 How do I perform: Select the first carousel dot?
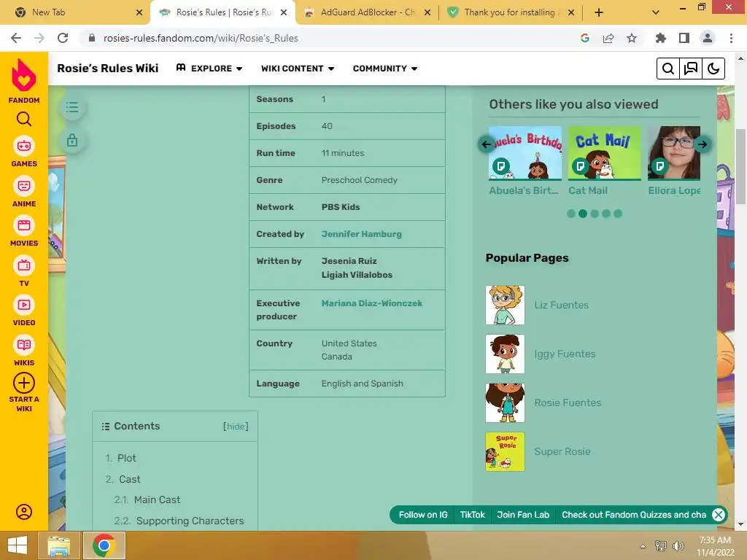(x=570, y=214)
